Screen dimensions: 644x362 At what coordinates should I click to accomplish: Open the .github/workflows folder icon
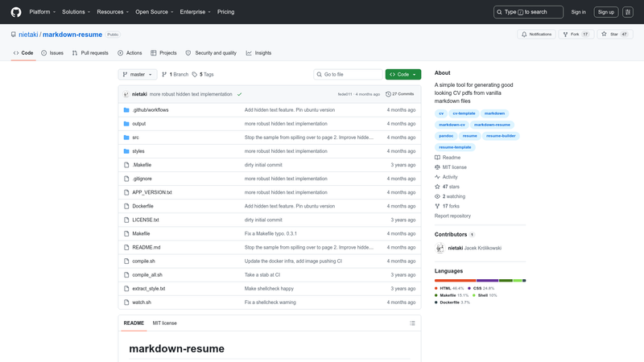(126, 110)
